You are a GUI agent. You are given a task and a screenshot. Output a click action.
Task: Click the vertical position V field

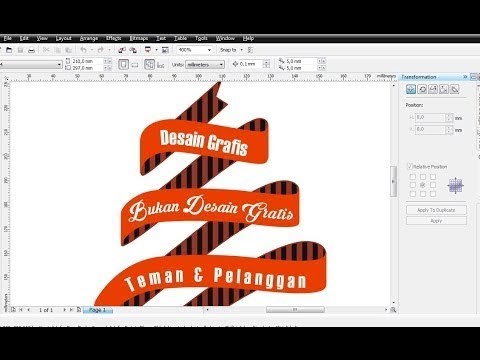(x=431, y=129)
